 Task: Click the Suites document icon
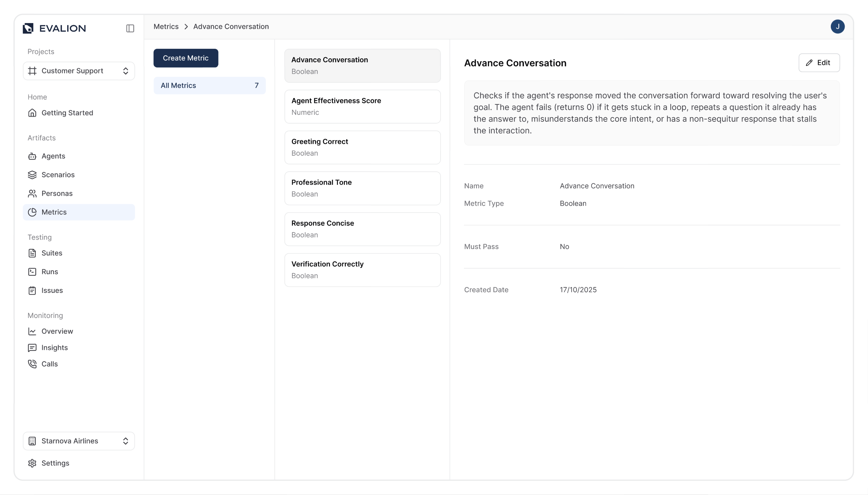point(32,253)
